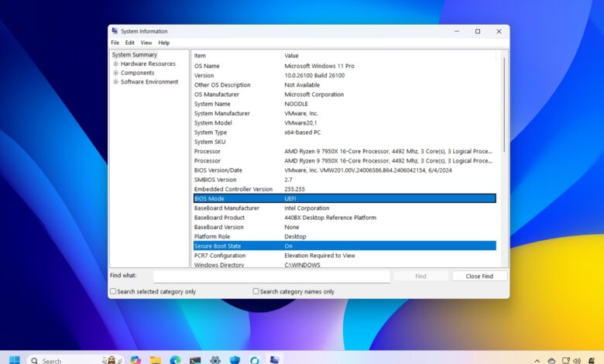Viewport: 604px width, 364px height.
Task: Click the value NOODLE
Action: 297,104
